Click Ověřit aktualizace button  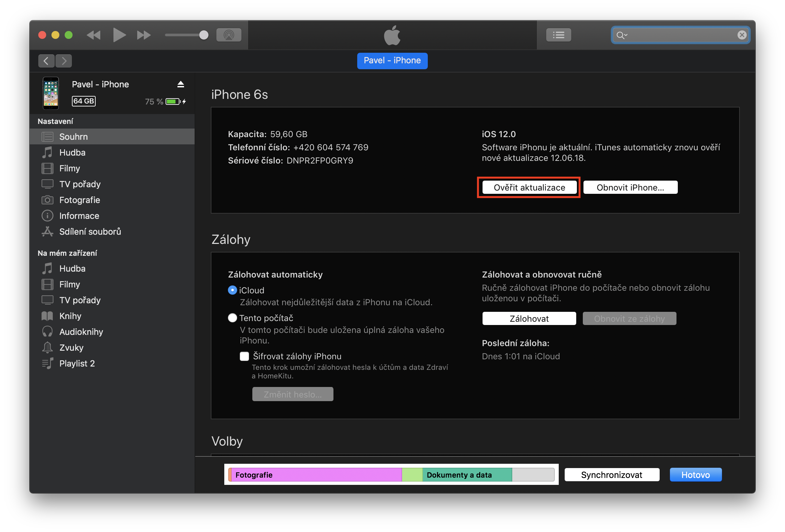tap(529, 188)
